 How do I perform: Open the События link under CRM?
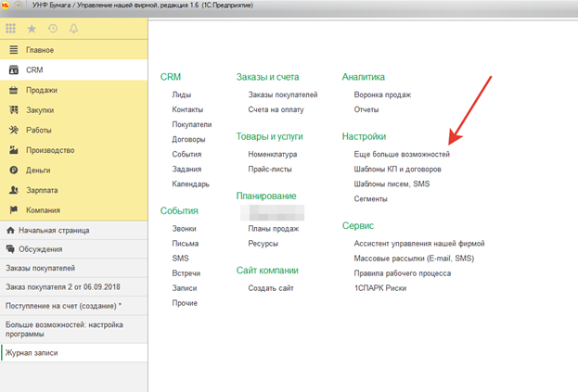tap(186, 154)
